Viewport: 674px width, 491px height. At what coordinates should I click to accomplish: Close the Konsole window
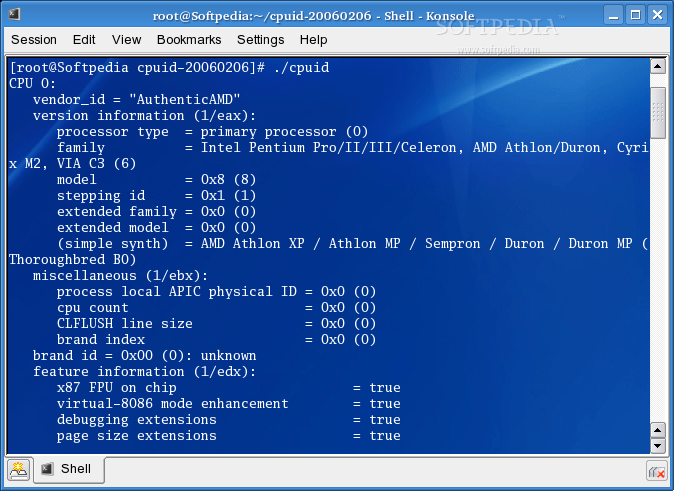pos(658,15)
